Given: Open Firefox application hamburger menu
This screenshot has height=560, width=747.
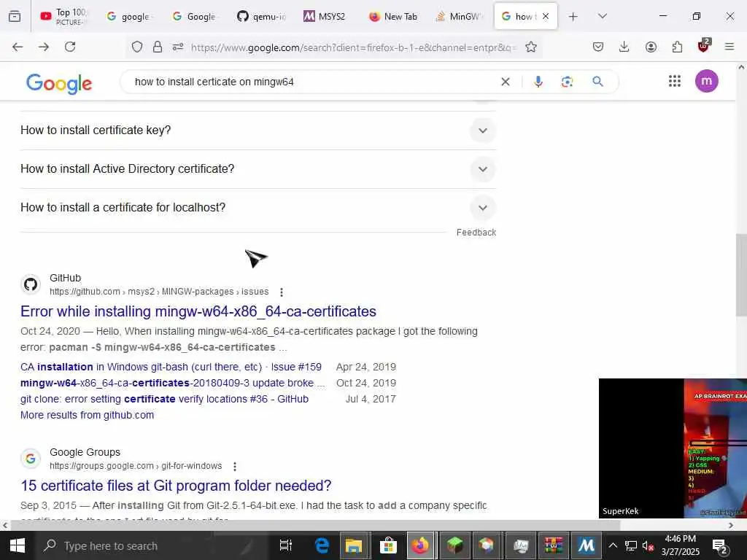Looking at the screenshot, I should [x=729, y=47].
